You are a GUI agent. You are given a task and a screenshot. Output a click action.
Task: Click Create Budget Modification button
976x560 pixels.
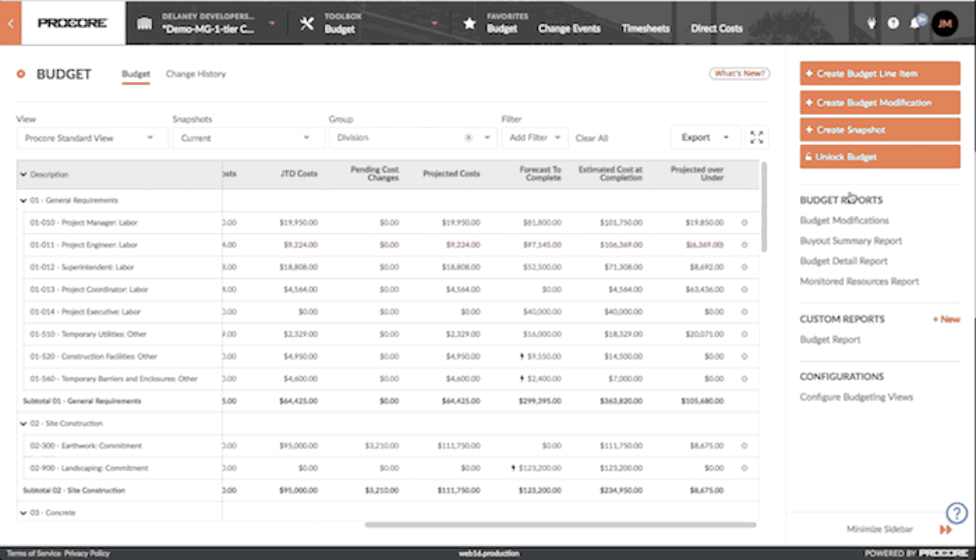[880, 103]
